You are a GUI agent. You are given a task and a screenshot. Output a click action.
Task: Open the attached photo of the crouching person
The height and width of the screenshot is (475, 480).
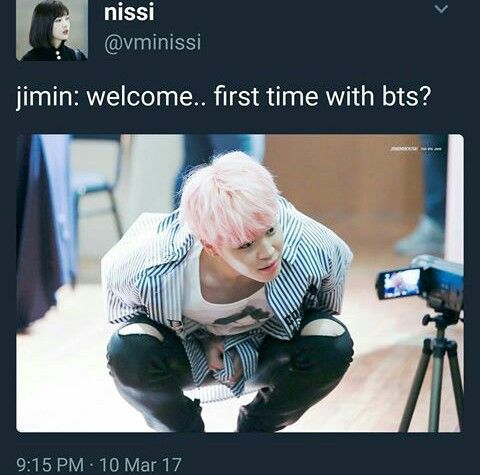click(x=240, y=283)
